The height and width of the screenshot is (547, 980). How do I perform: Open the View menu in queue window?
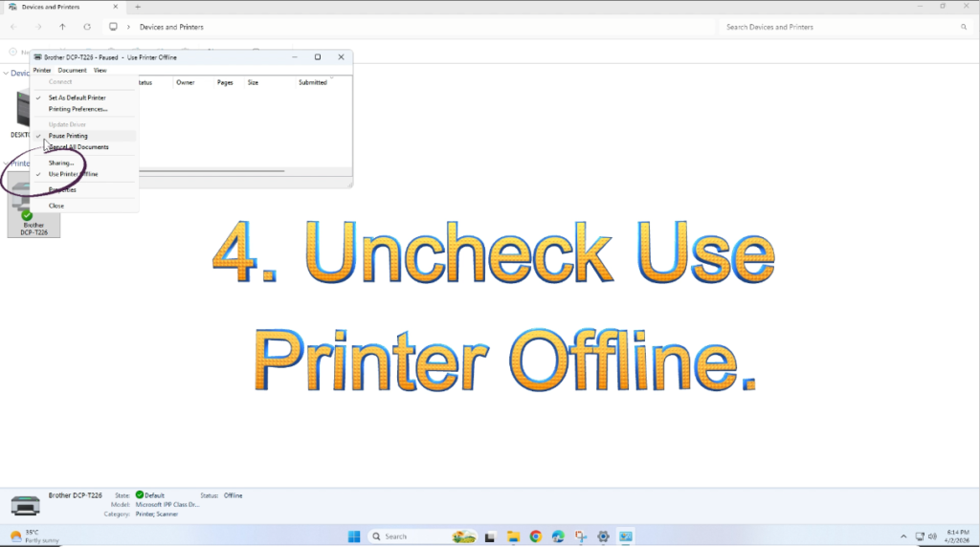[100, 71]
